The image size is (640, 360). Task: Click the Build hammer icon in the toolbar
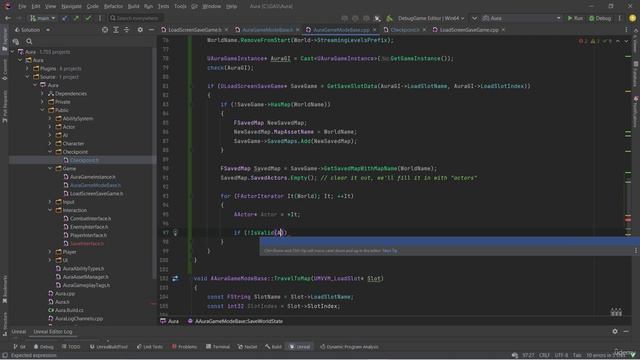tap(389, 18)
